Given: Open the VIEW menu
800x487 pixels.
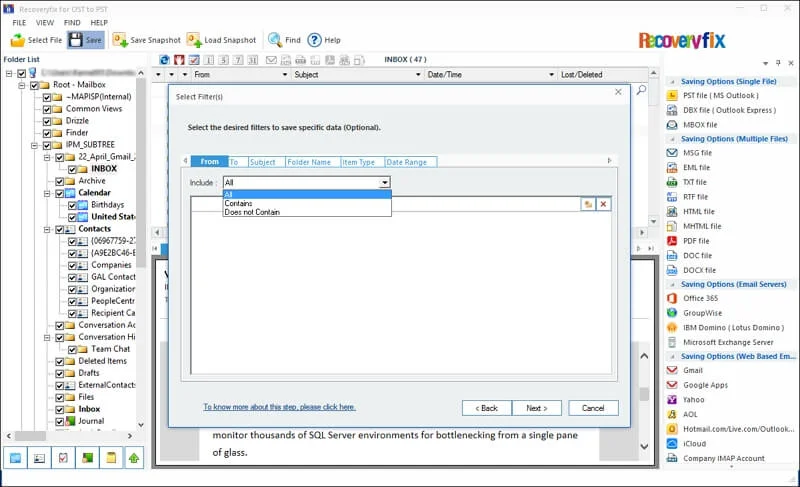Looking at the screenshot, I should tap(45, 22).
